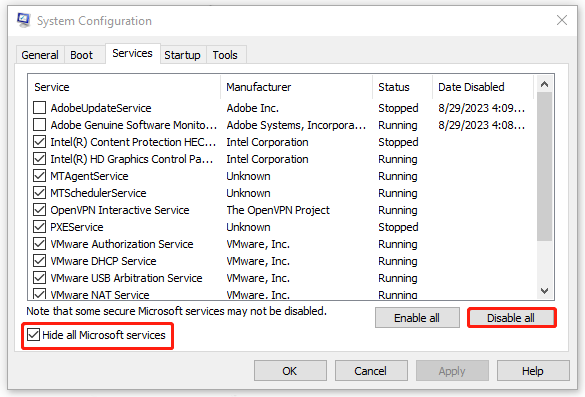Select the Services tab
This screenshot has width=585, height=397.
(132, 54)
